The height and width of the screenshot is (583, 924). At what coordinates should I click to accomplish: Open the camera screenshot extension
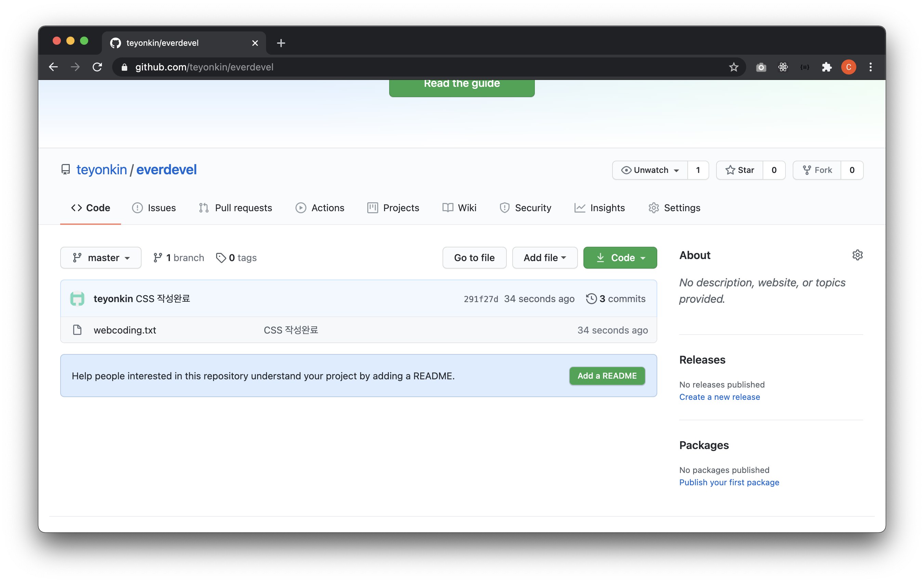(761, 68)
